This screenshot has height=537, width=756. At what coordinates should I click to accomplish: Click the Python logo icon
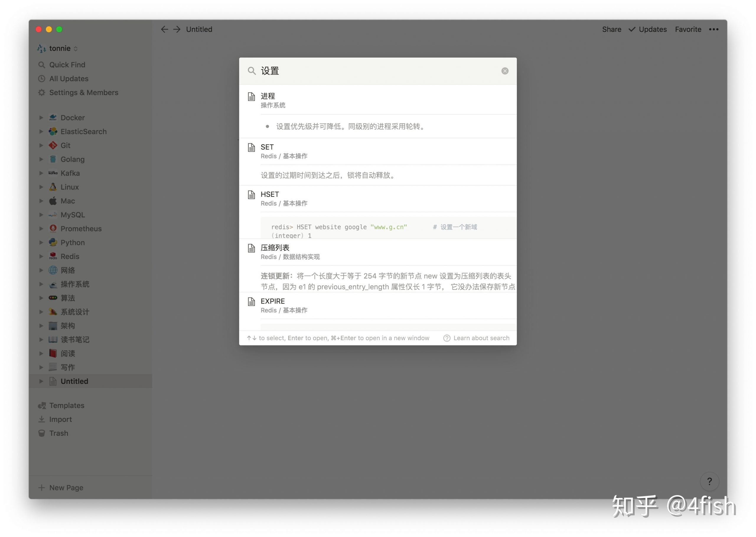pos(53,243)
